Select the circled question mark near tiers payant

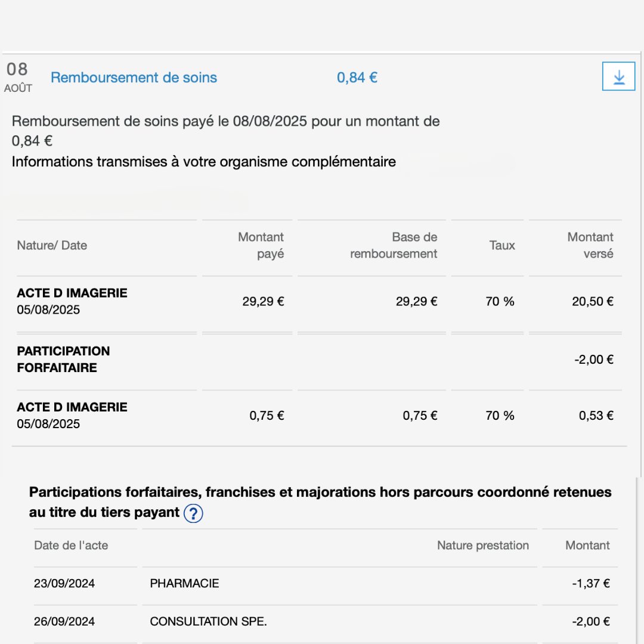point(193,513)
